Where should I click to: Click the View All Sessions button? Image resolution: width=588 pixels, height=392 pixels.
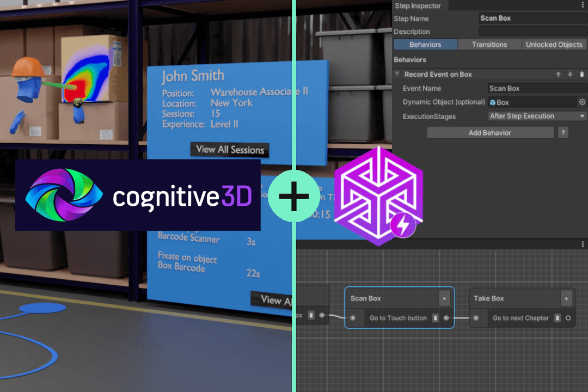[230, 150]
